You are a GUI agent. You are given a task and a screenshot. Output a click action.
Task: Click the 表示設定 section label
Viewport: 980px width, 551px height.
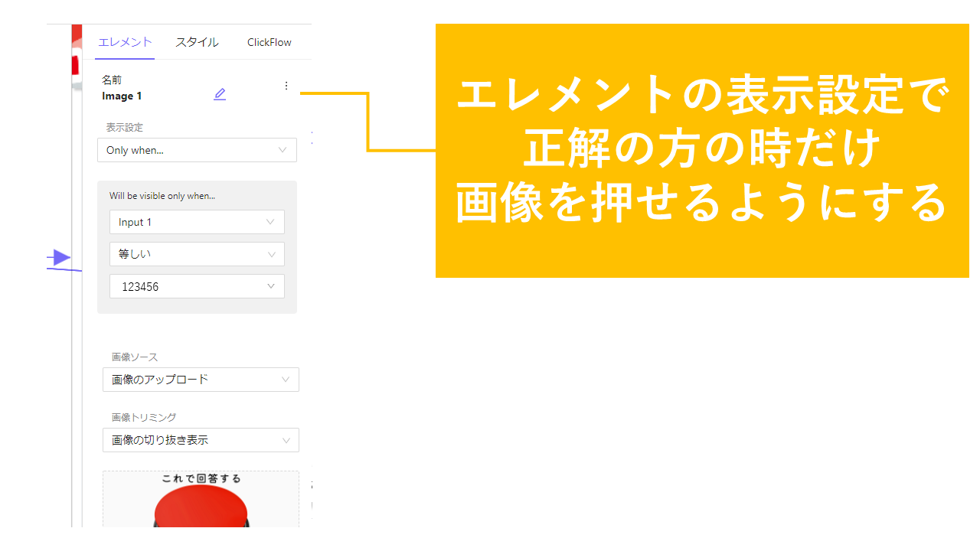point(124,128)
